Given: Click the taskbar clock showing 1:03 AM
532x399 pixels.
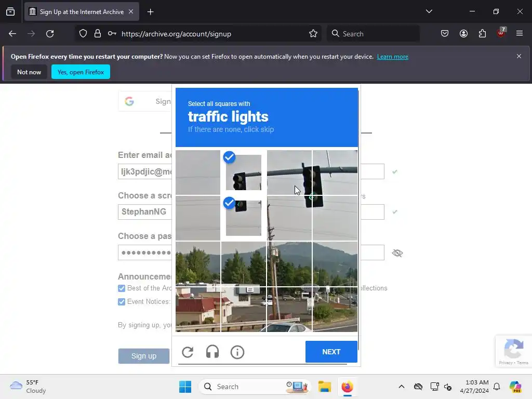Looking at the screenshot, I should pos(474,387).
